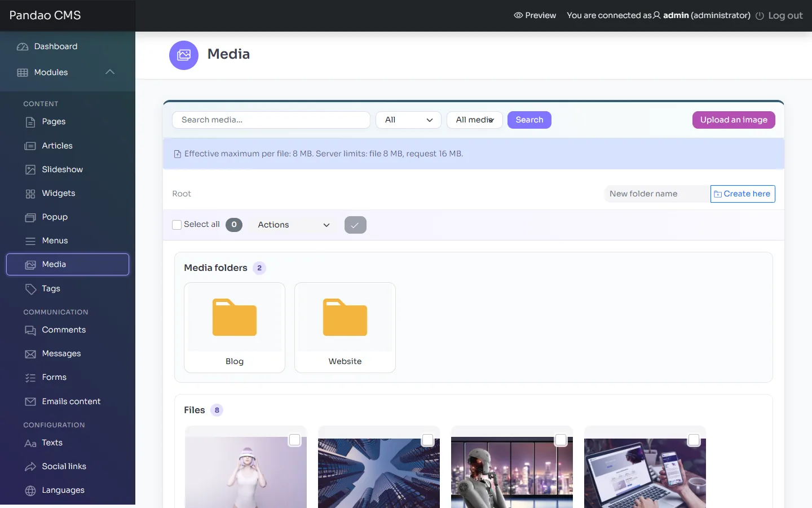Image resolution: width=812 pixels, height=508 pixels.
Task: Click the Tags label icon
Action: tap(30, 289)
